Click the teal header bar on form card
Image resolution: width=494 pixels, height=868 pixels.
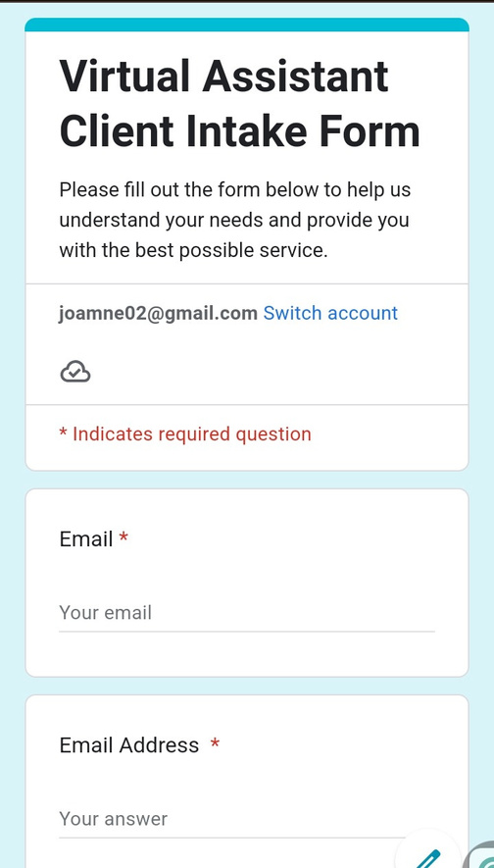click(247, 25)
